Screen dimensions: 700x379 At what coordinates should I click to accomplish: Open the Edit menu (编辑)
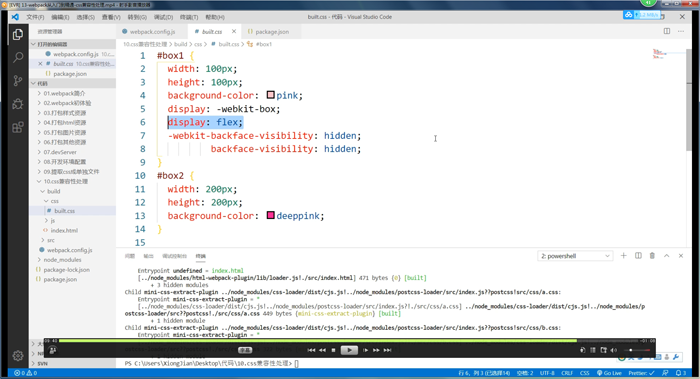click(x=60, y=17)
